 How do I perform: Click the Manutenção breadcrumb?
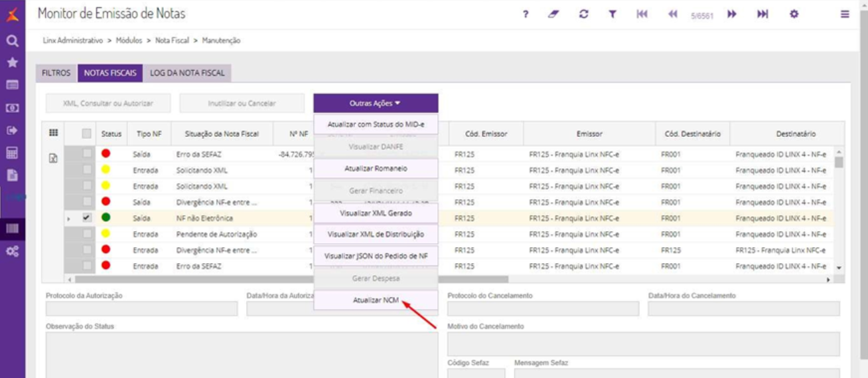pyautogui.click(x=221, y=41)
